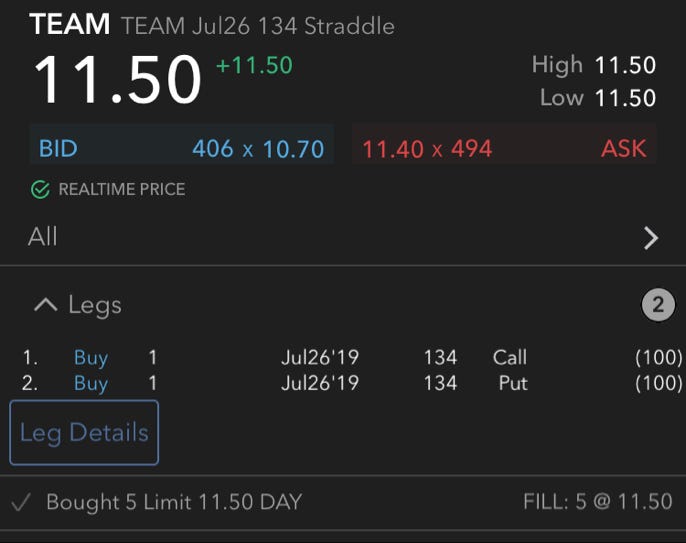Viewport: 686px width, 543px height.
Task: Select the filled order checkmark icon
Action: coord(21,502)
